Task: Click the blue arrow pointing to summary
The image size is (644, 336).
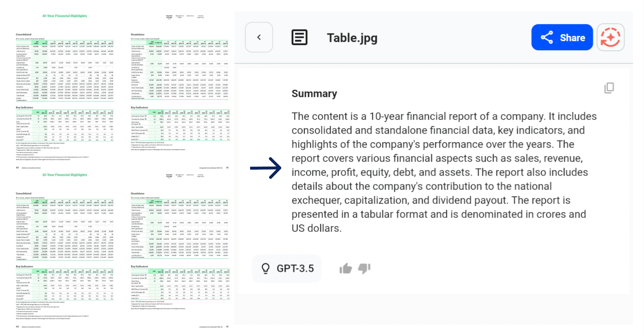Action: [x=266, y=168]
